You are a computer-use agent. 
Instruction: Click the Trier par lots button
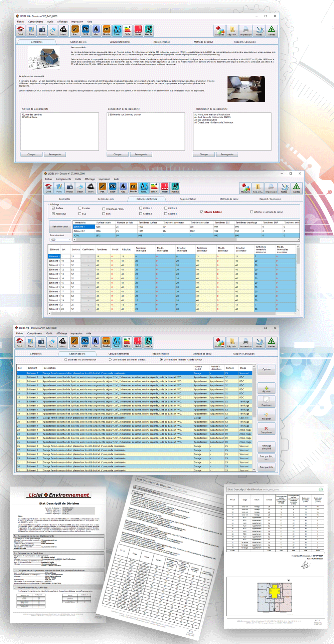tap(267, 467)
